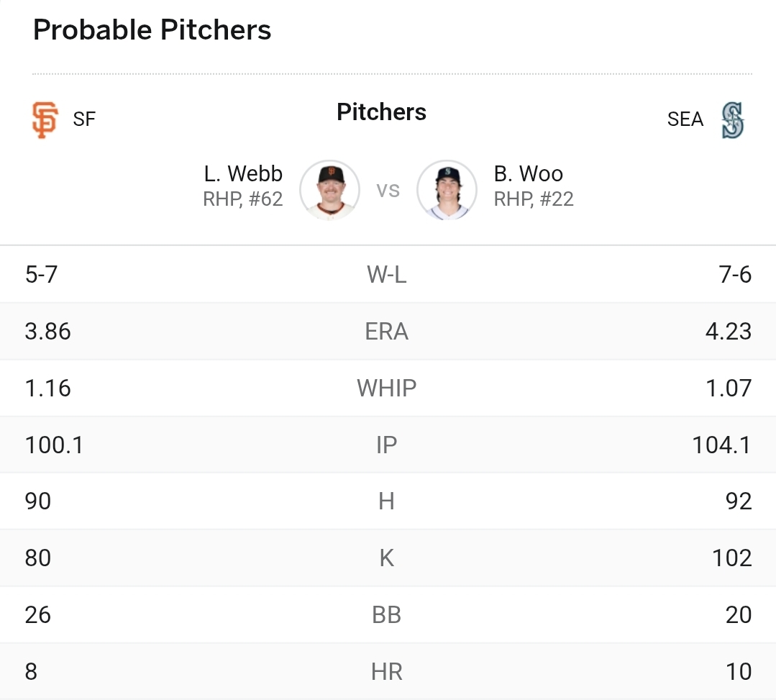This screenshot has height=700, width=776.
Task: Select the W-L stat row label
Action: point(386,274)
